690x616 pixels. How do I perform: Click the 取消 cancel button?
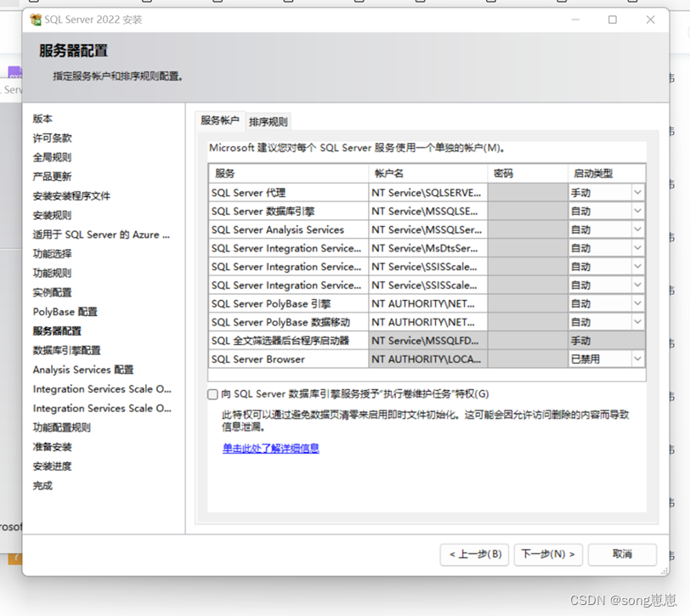622,554
